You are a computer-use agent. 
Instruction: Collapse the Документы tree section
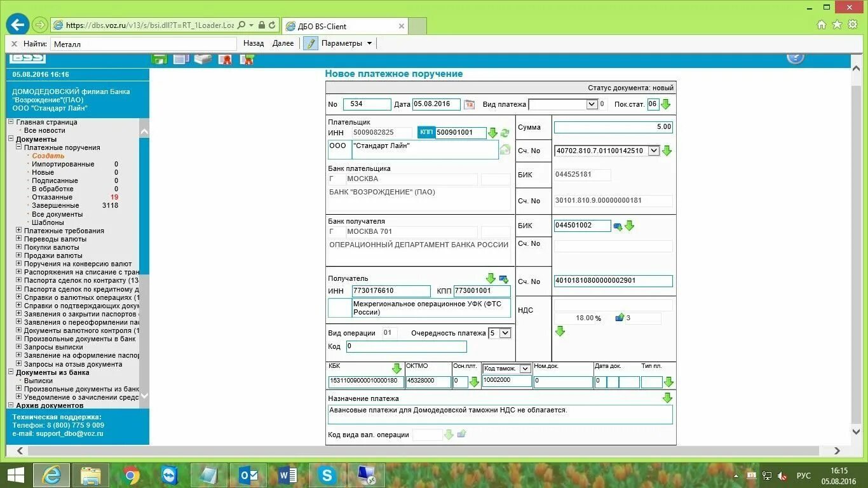[11, 139]
